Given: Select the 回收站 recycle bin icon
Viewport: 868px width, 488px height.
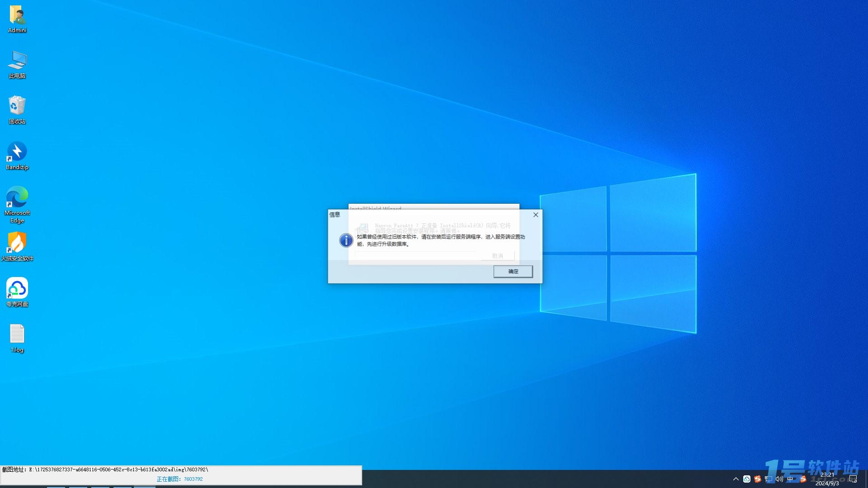Looking at the screenshot, I should [17, 110].
